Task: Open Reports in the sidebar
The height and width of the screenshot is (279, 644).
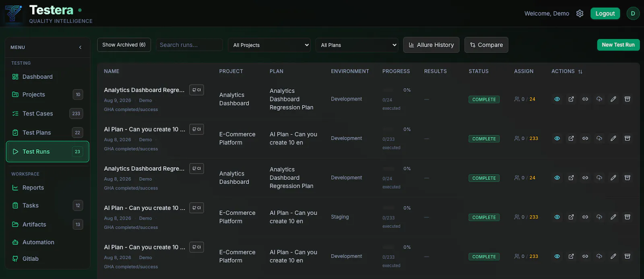Action: 47,188
